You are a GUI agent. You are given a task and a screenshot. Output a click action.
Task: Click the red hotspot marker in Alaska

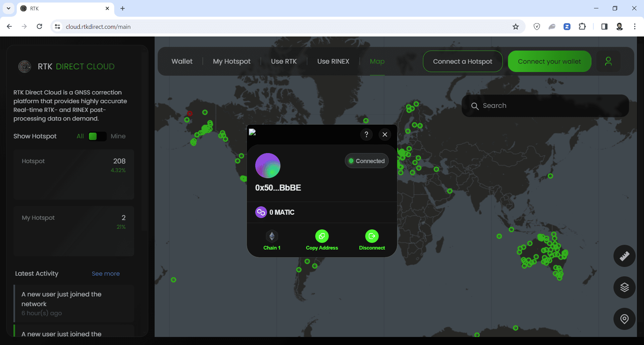tap(190, 114)
